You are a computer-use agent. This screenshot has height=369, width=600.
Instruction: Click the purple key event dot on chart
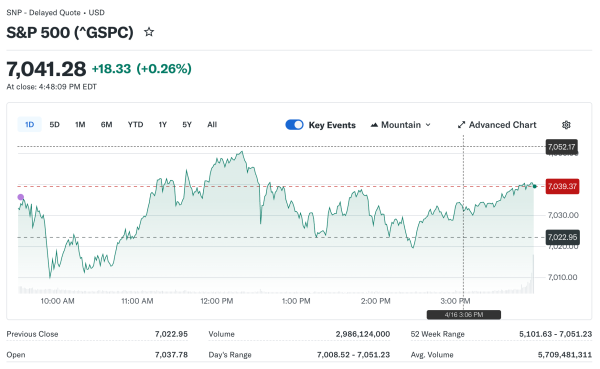point(21,197)
